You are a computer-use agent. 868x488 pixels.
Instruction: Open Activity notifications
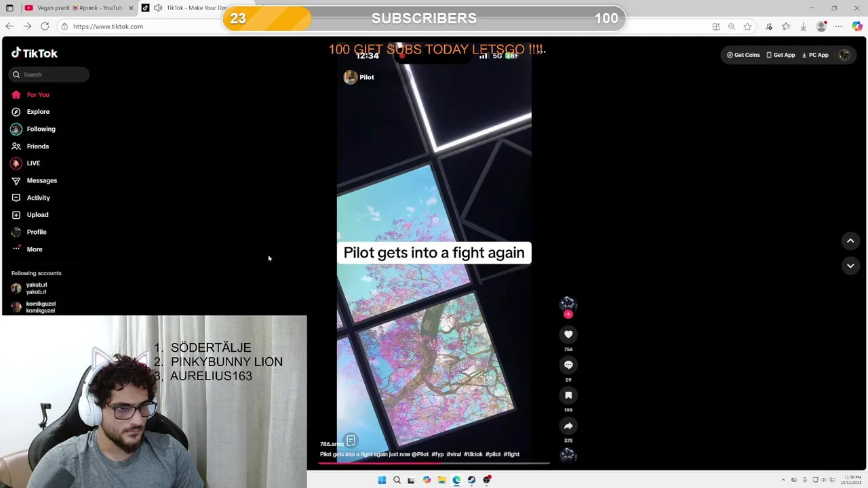click(x=31, y=198)
